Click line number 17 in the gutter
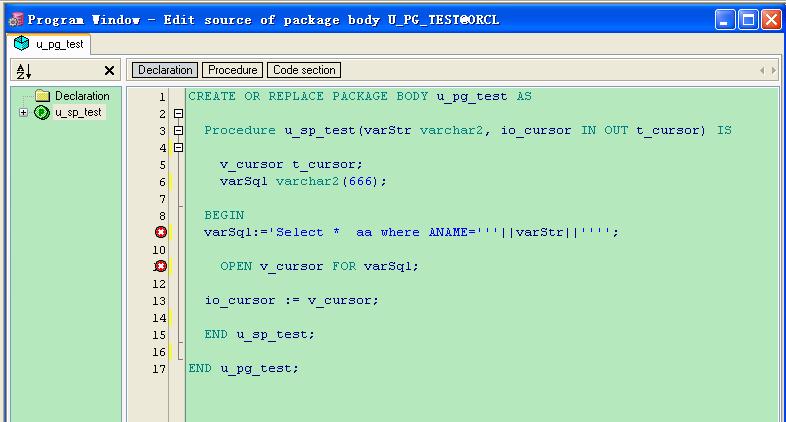Image resolution: width=786 pixels, height=422 pixels. (159, 369)
